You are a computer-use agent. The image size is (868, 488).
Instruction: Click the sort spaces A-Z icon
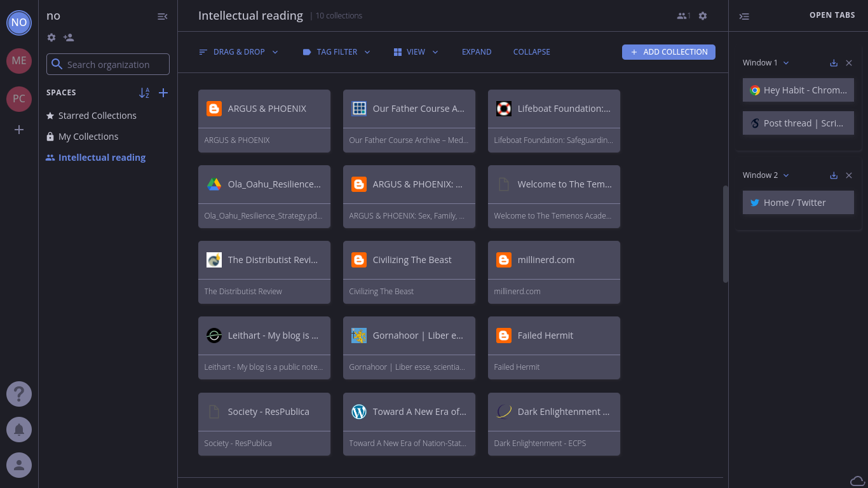point(144,93)
